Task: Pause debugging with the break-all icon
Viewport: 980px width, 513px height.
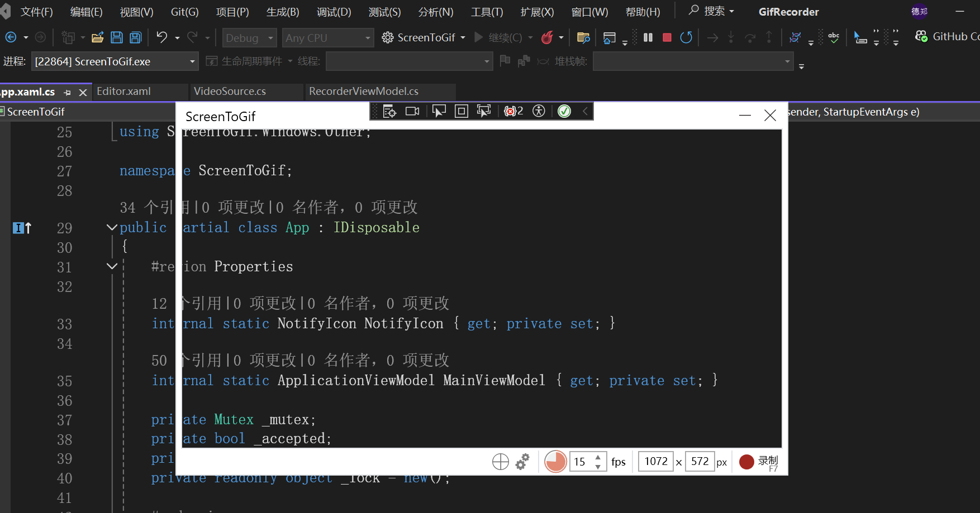Action: [648, 37]
